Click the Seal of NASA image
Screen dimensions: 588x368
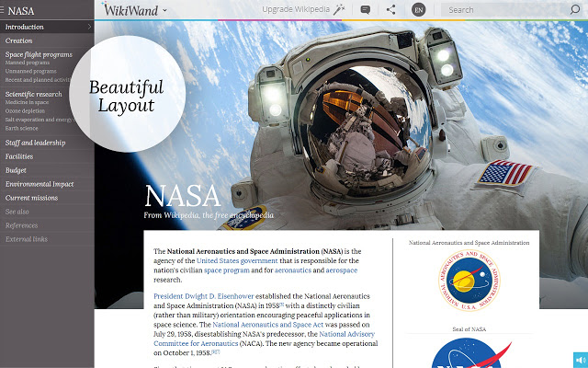coord(469,280)
